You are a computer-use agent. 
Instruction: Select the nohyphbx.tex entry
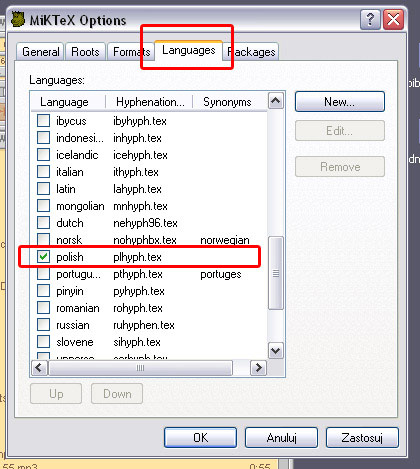(x=145, y=240)
